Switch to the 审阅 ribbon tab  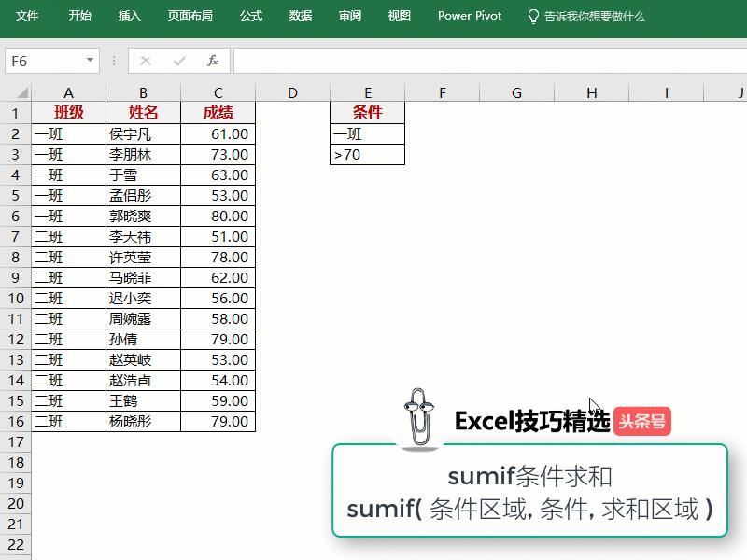tap(349, 16)
